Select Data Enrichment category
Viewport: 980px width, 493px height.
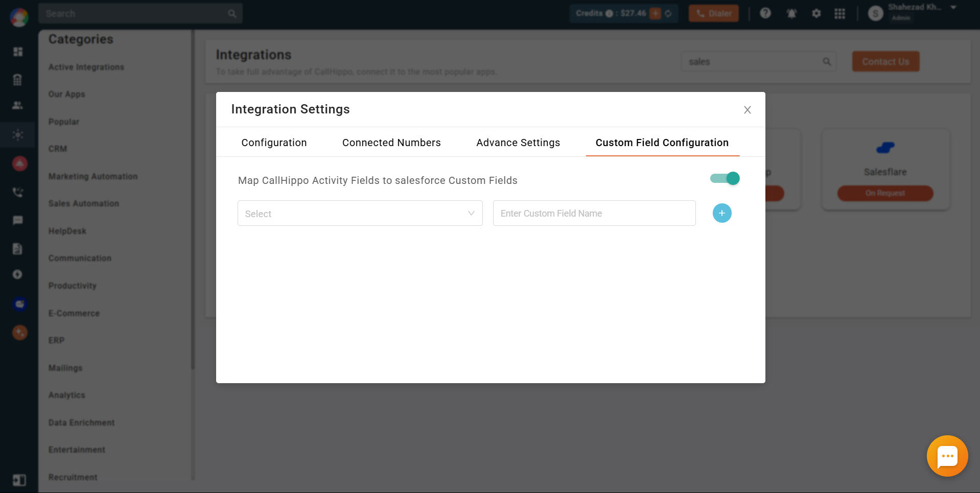tap(82, 422)
